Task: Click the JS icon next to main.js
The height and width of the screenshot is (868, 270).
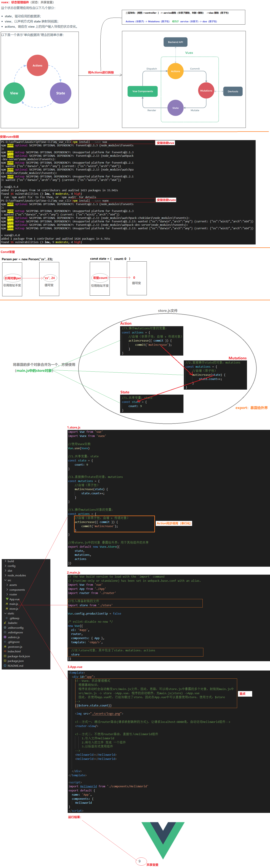Action: click(x=7, y=604)
